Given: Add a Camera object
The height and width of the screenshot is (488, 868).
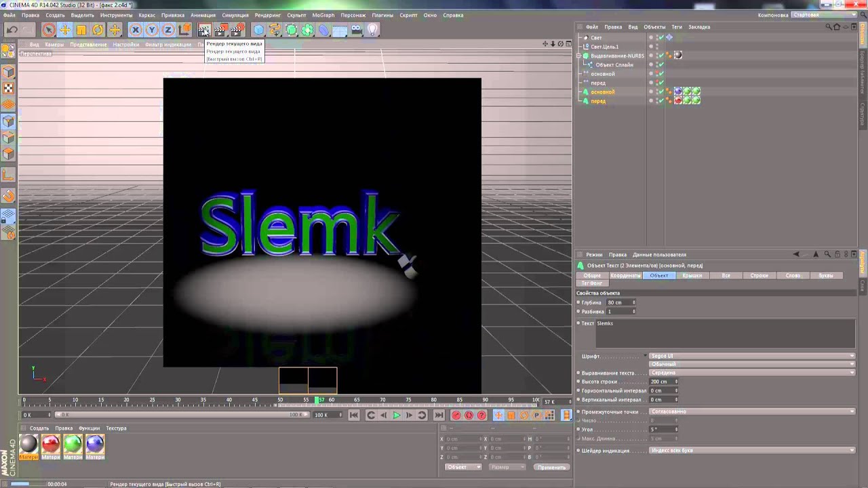Looking at the screenshot, I should tap(357, 30).
